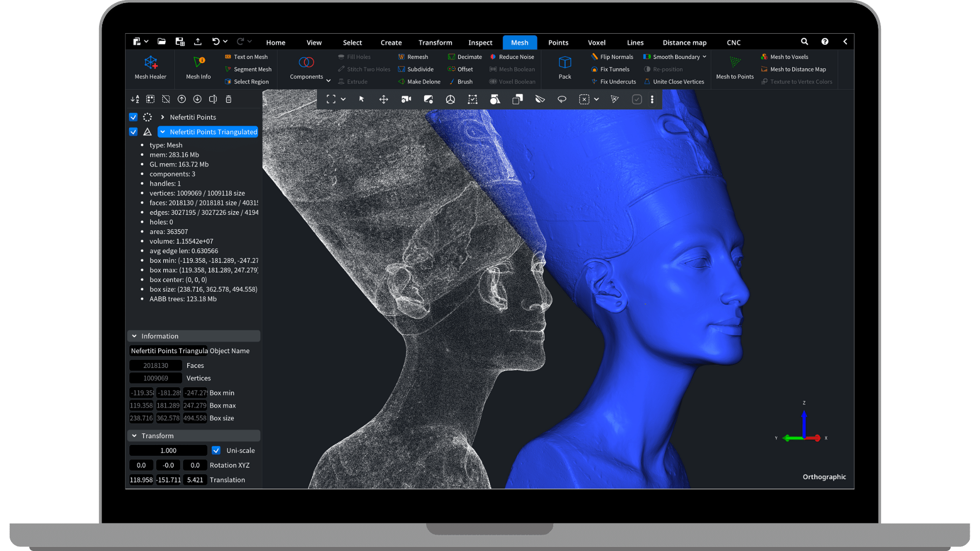Switch to the Points tab
The image size is (980, 551).
click(x=558, y=43)
